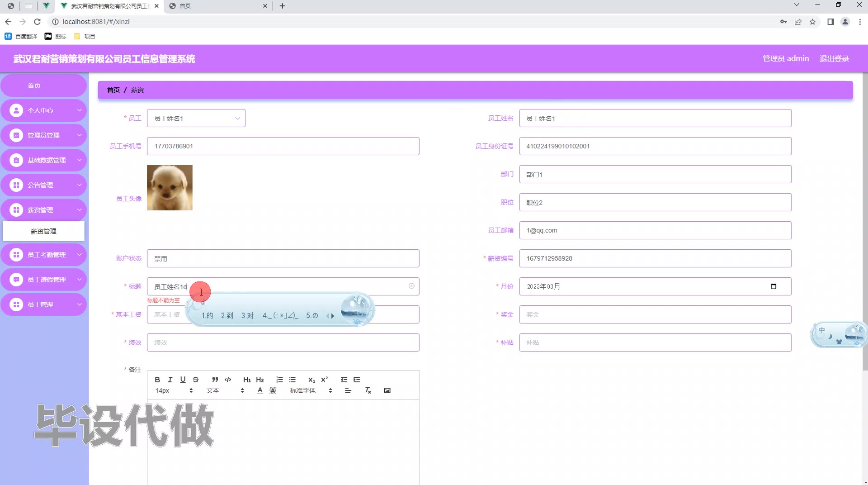Decrease the paragraph indent
Screen dimensions: 868x485
pos(344,380)
